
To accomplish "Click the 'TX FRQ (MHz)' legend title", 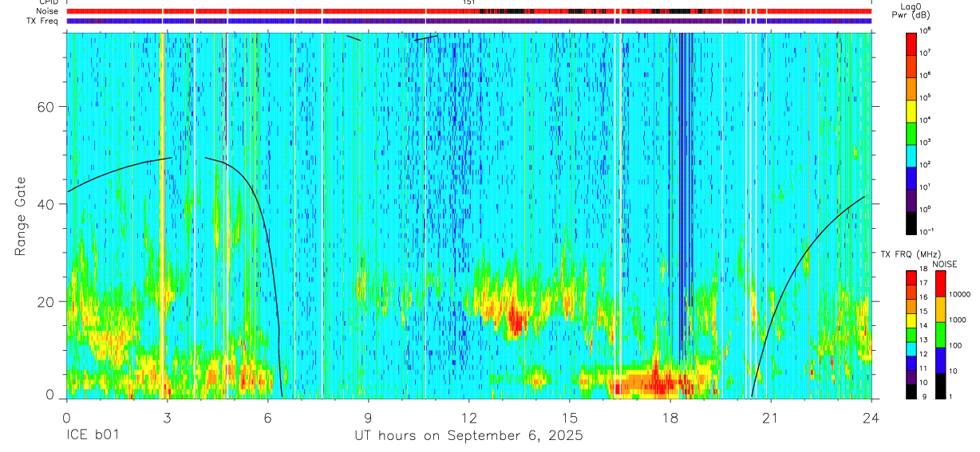I will click(911, 254).
